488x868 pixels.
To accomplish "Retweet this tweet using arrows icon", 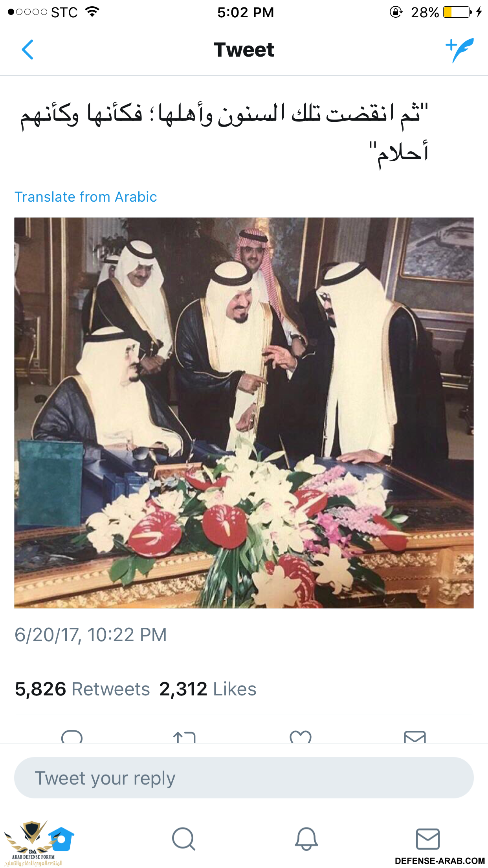I will click(184, 737).
